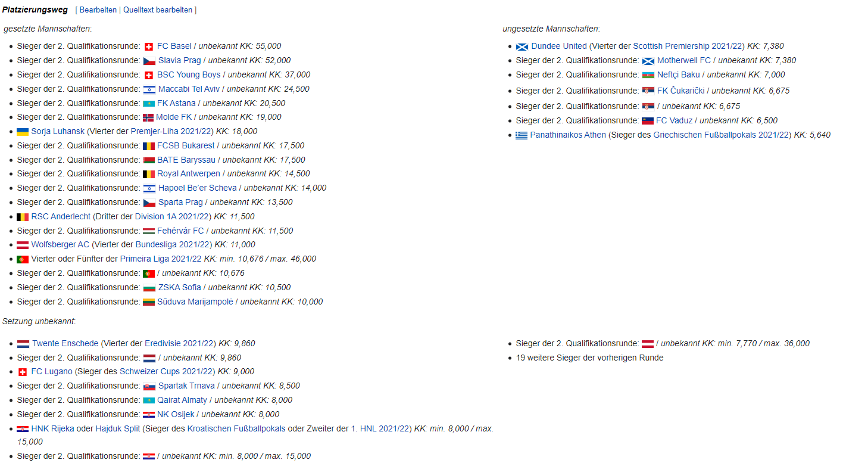Open the Hajduk Split link
The height and width of the screenshot is (466, 868).
118,429
